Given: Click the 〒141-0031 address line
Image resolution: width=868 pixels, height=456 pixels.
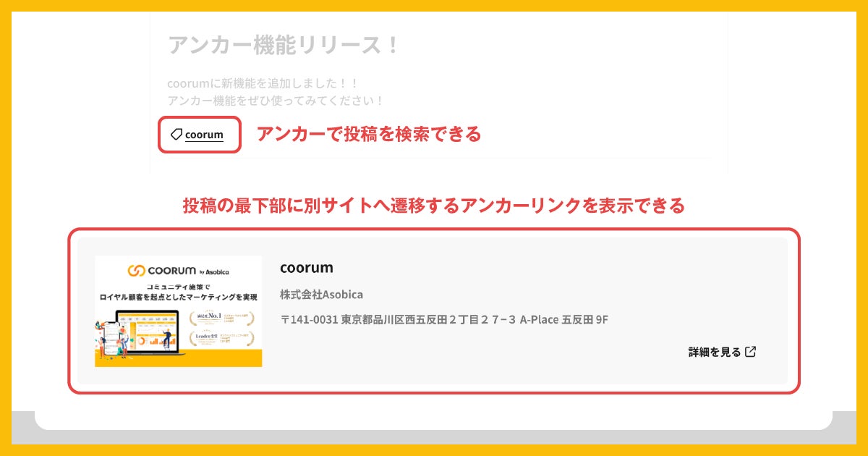Looking at the screenshot, I should (x=444, y=319).
